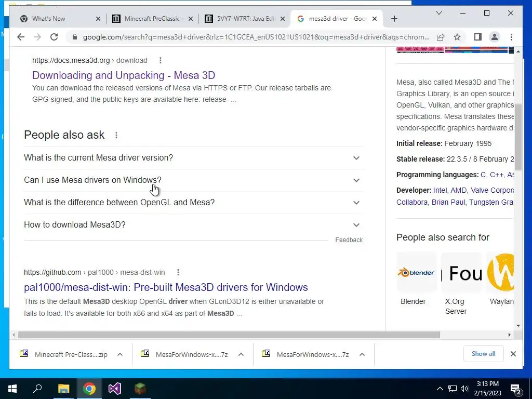
Task: Click the Intel developer link
Action: tap(440, 190)
